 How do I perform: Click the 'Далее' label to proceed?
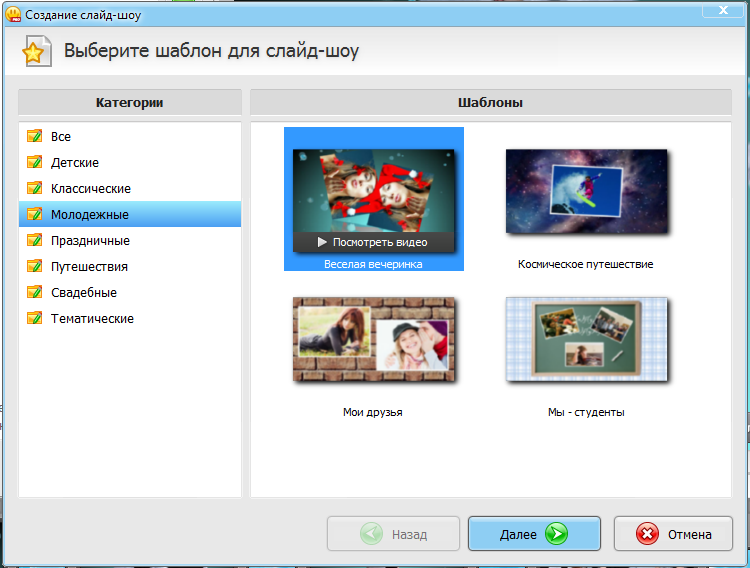tap(518, 534)
